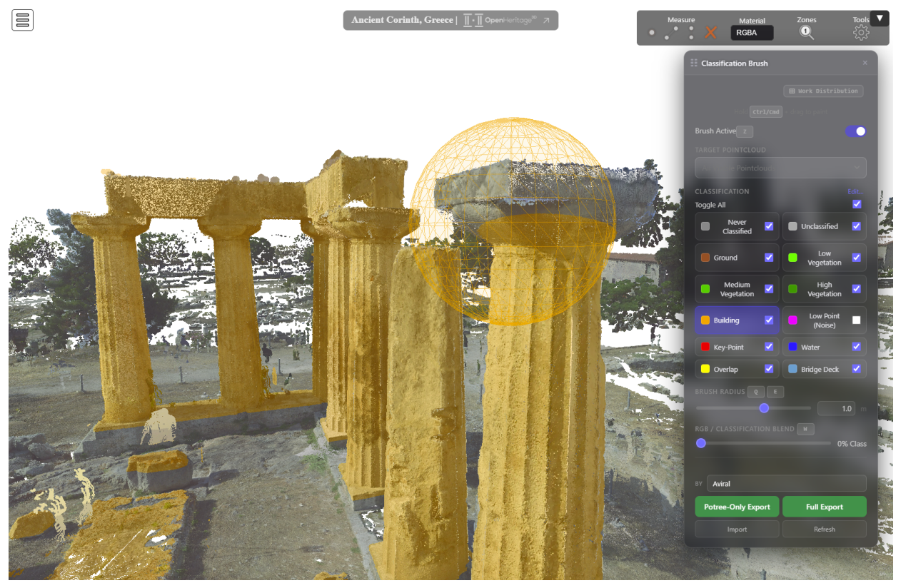Enable the Low Point (Noise) checkbox
The width and height of the screenshot is (901, 588).
856,320
